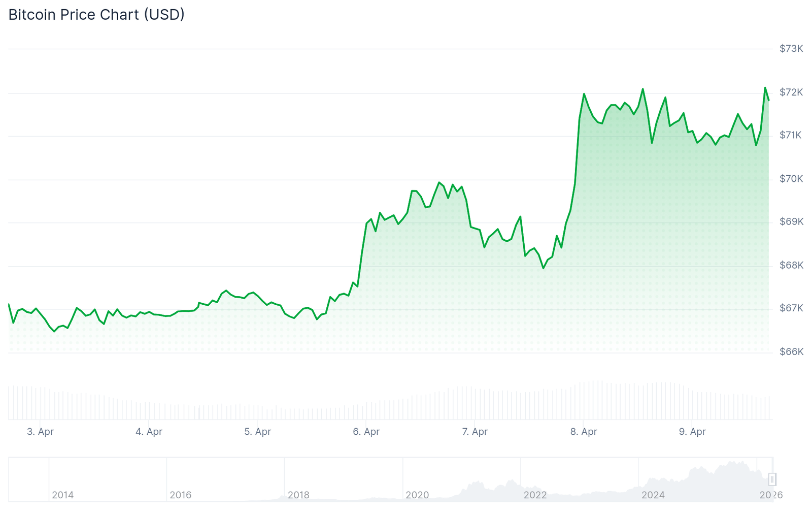
Task: Click the 2014 label in the range navigator
Action: pos(63,495)
